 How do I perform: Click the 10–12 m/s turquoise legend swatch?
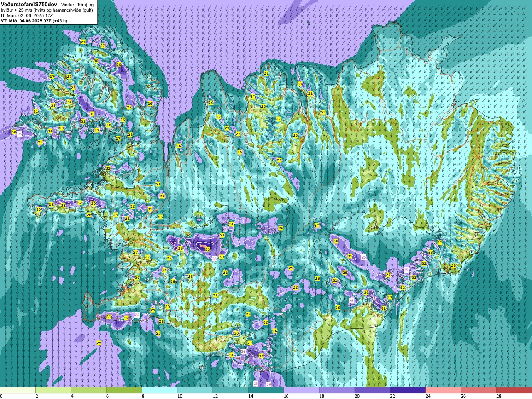point(195,390)
